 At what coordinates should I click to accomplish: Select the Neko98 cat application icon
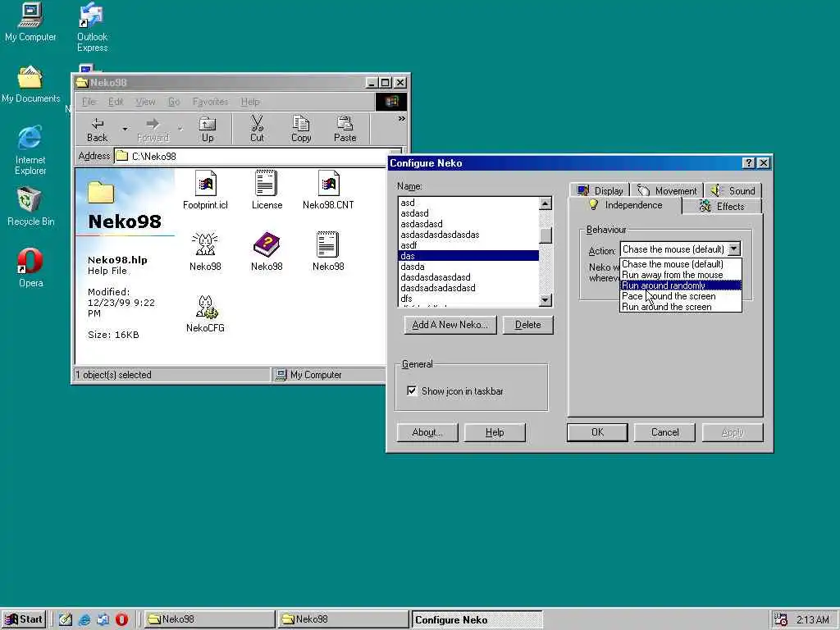click(205, 251)
